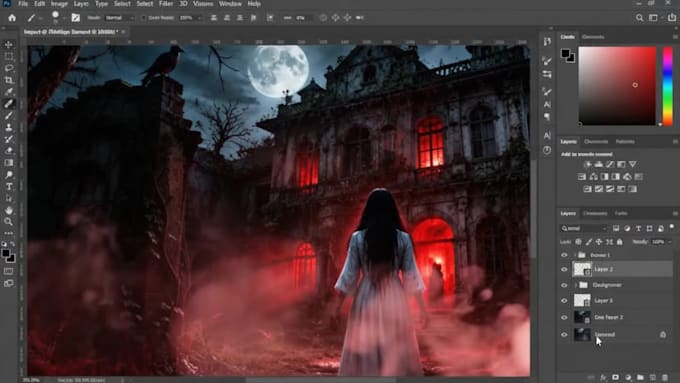Hide Layer 3 using its eye icon
This screenshot has height=383, width=680.
click(x=564, y=301)
